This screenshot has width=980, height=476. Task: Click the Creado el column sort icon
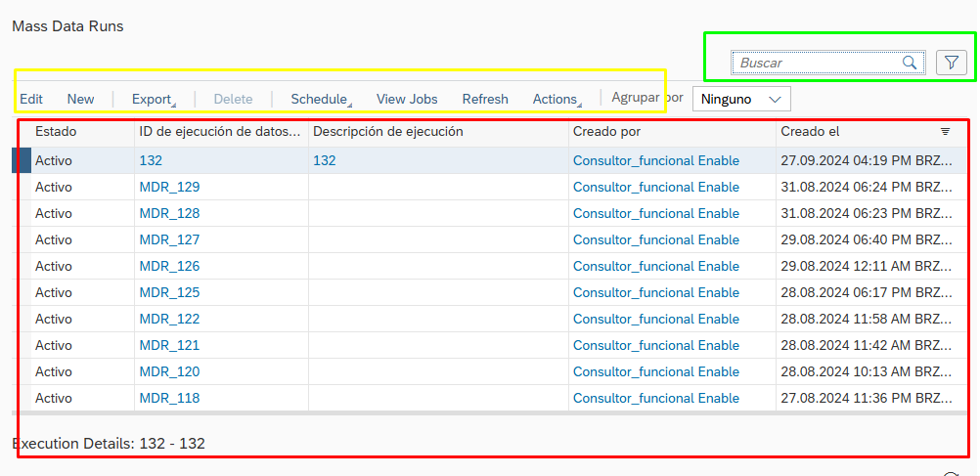point(945,131)
